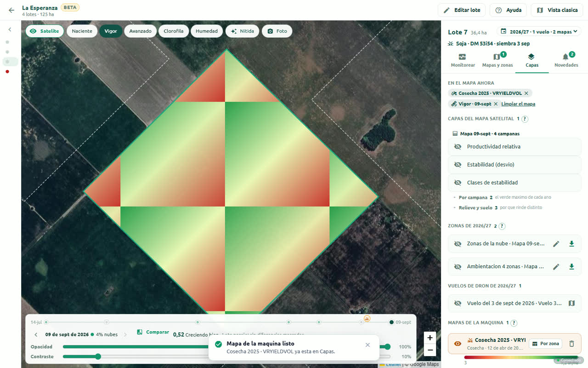Adjust the Opacidad slider handle

(x=388, y=347)
